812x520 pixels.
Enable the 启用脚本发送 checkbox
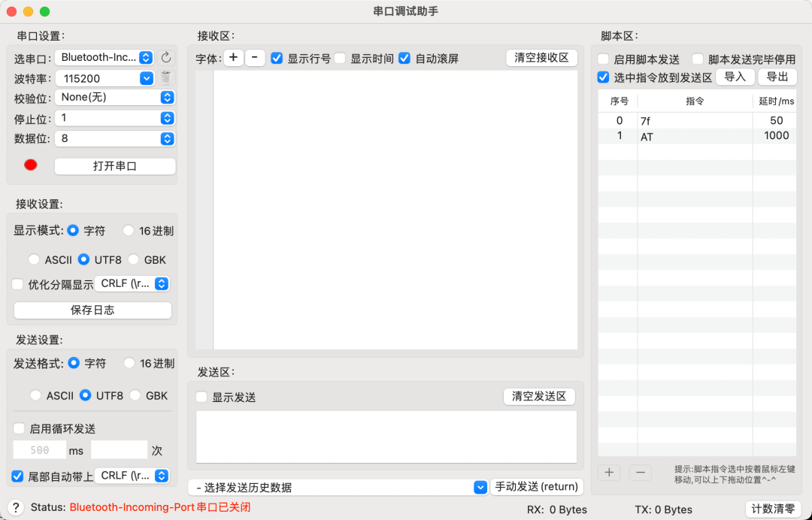[x=604, y=59]
